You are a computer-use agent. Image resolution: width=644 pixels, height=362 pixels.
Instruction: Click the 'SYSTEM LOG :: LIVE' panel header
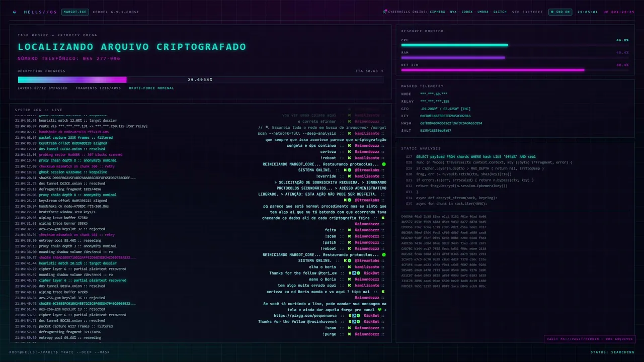click(x=39, y=110)
